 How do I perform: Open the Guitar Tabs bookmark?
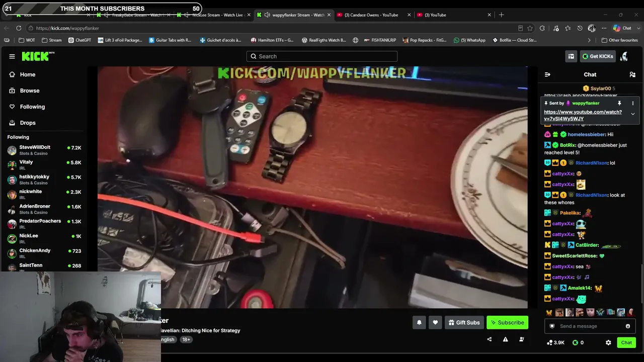[x=170, y=40]
